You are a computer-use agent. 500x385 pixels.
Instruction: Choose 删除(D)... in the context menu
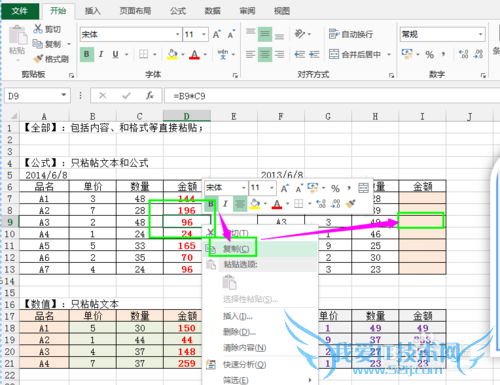(x=260, y=332)
